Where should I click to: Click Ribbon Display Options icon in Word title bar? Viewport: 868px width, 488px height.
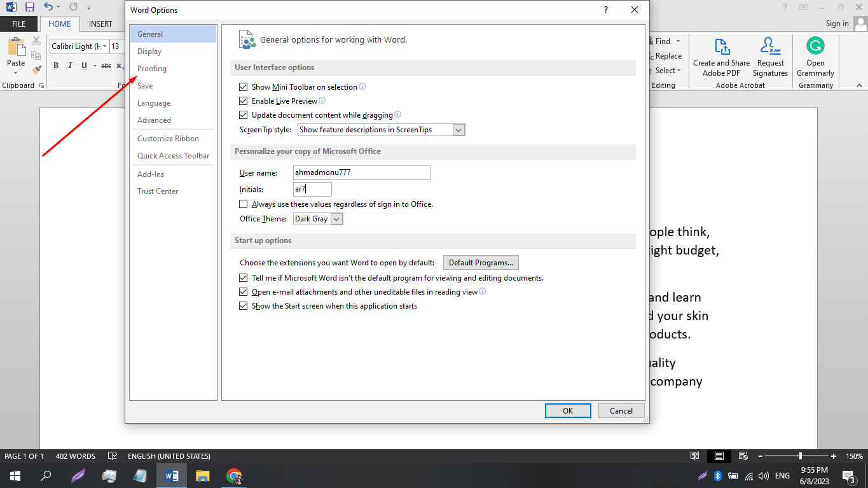[804, 7]
